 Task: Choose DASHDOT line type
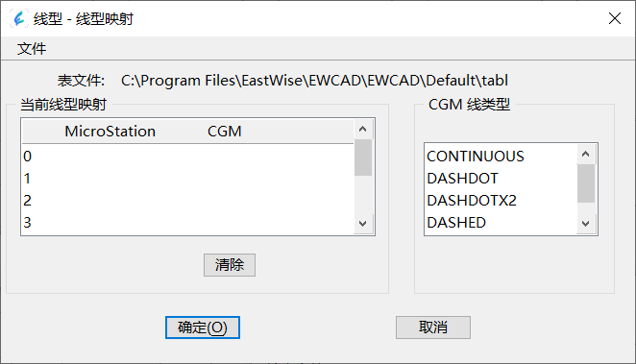501,179
